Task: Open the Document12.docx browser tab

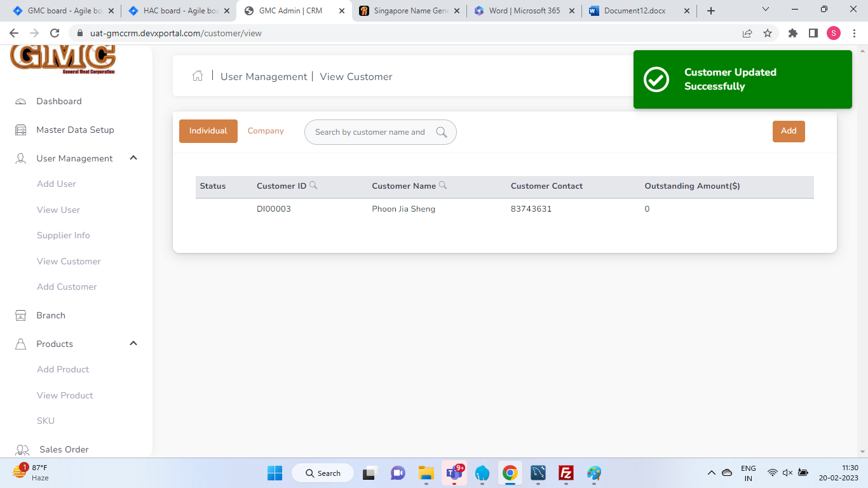Action: (x=634, y=11)
